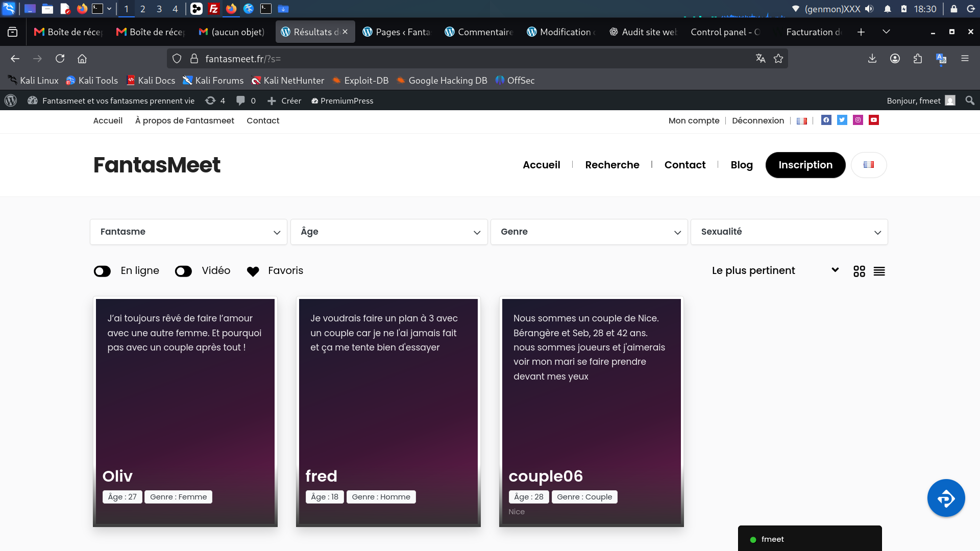980x551 pixels.
Task: Go to browser home page
Action: click(x=82, y=59)
